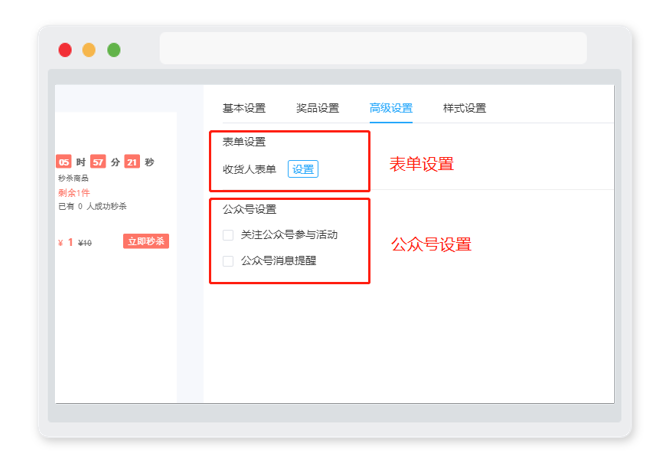The width and height of the screenshot is (670, 460).
Task: Click the sale price ¥ 1
Action: click(65, 243)
